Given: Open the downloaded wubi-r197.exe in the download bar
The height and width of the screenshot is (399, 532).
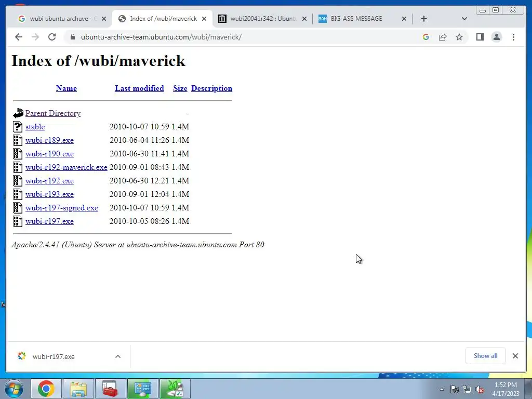Looking at the screenshot, I should point(54,356).
